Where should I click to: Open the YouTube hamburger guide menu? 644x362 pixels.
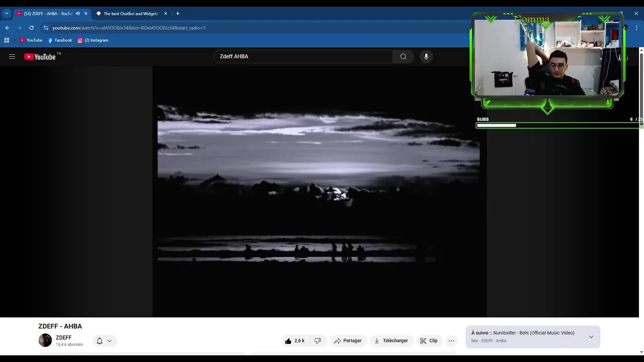click(12, 57)
